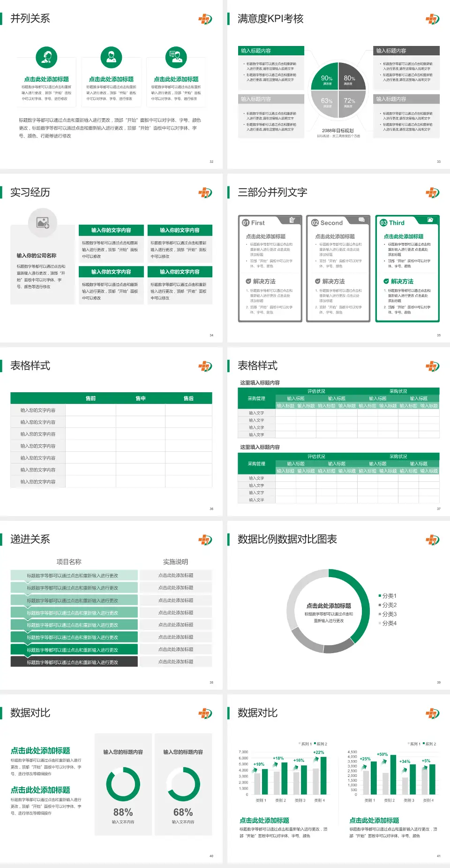Select the 售后 table column header
The image size is (450, 868).
188,398
